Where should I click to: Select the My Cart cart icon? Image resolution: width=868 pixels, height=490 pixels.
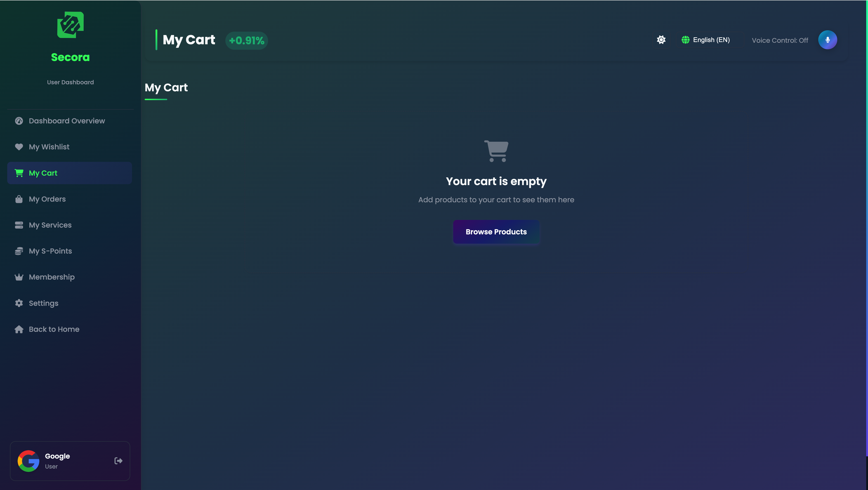(19, 173)
